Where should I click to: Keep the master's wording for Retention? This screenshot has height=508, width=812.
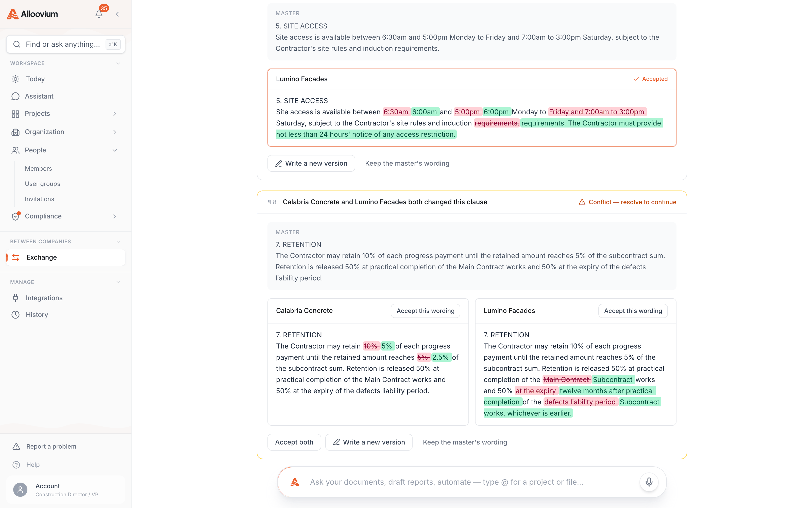(x=465, y=442)
